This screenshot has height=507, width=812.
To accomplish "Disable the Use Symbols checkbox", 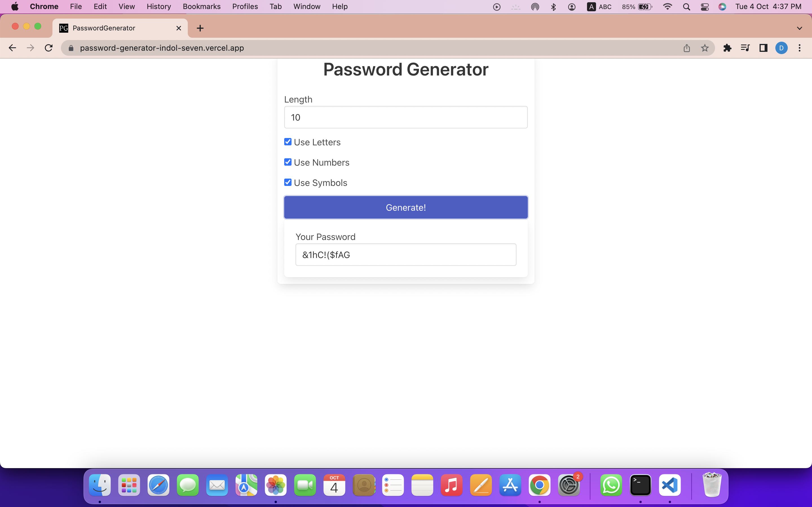I will coord(288,183).
